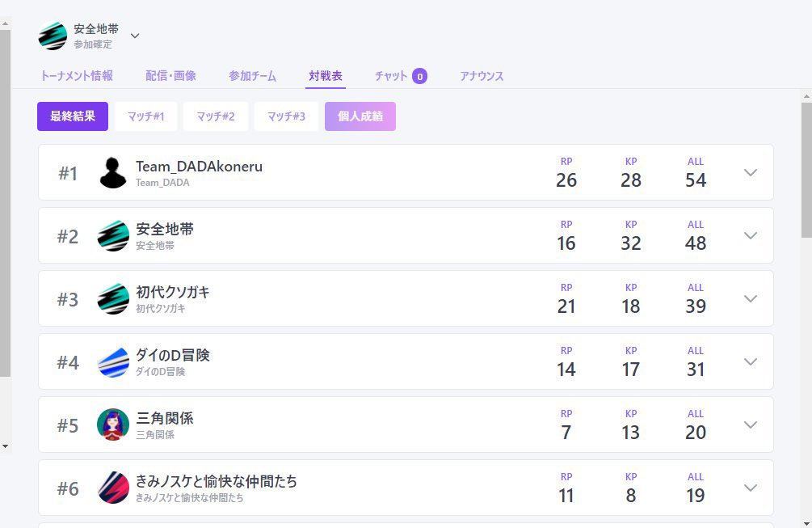This screenshot has height=528, width=812.
Task: Expand the 初代クソガキ row details
Action: tap(751, 299)
